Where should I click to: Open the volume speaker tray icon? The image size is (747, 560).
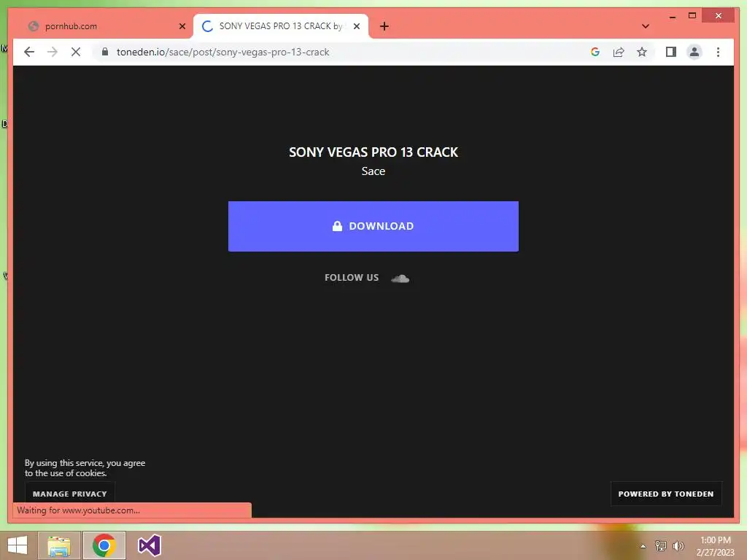[678, 546]
